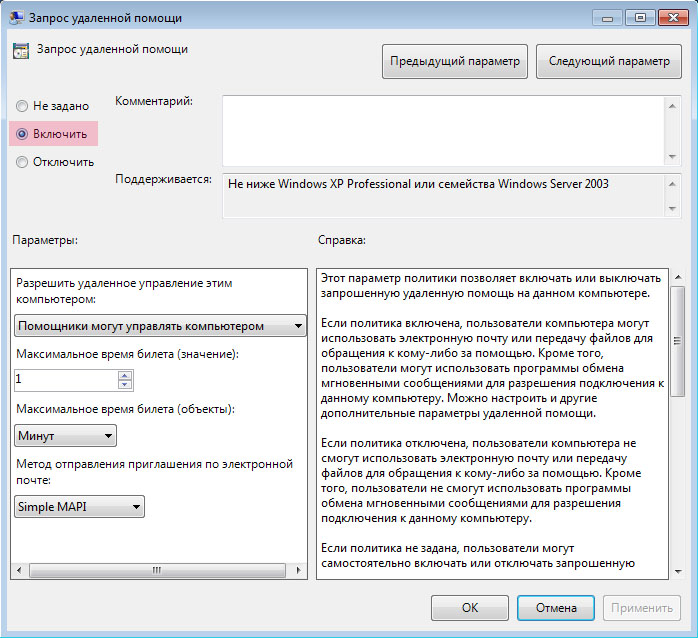Open 'Помощники могут управлять компьютером' dropdown

point(160,326)
